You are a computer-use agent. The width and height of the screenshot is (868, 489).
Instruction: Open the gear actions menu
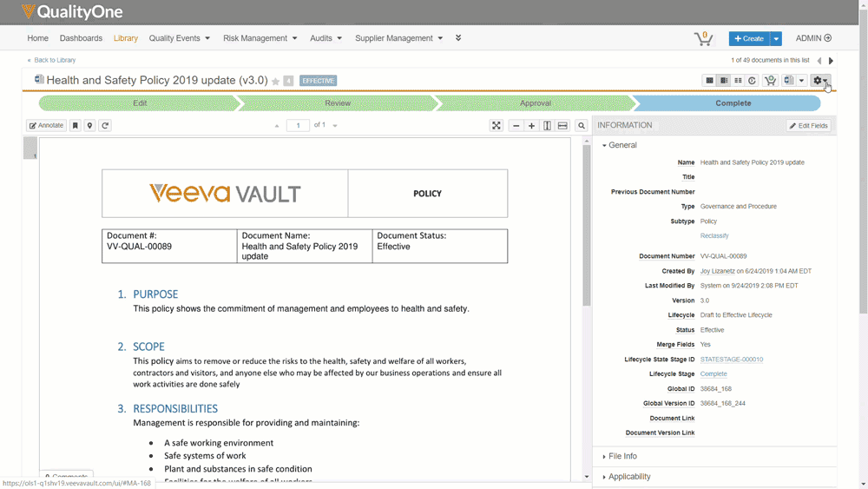coord(820,80)
